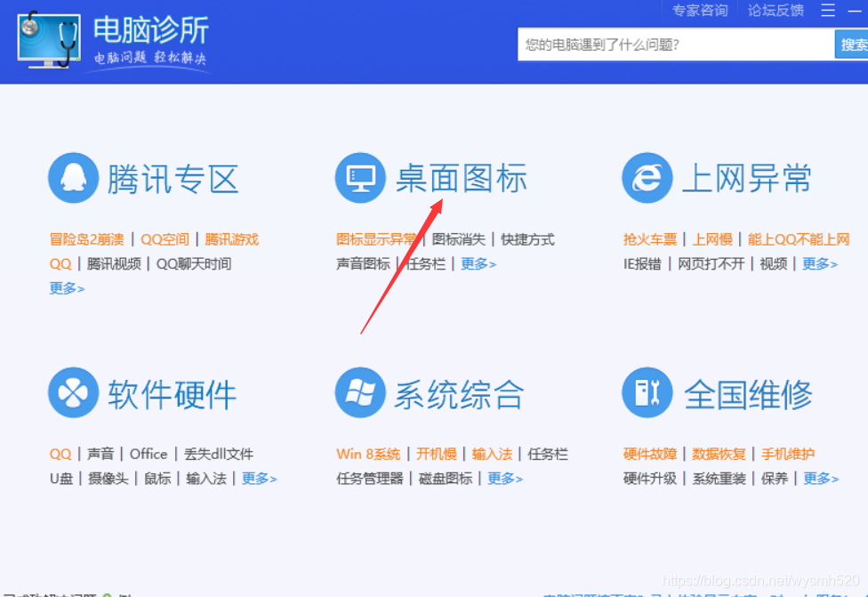The height and width of the screenshot is (597, 868).
Task: Select the 冒险岛2崩溃 link
Action: (87, 239)
